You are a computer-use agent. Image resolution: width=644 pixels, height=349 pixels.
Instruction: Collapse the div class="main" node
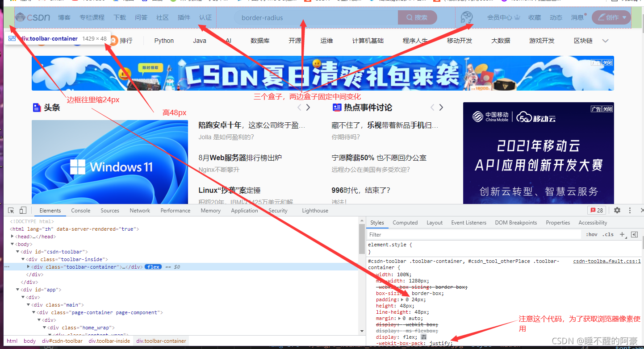tap(29, 305)
